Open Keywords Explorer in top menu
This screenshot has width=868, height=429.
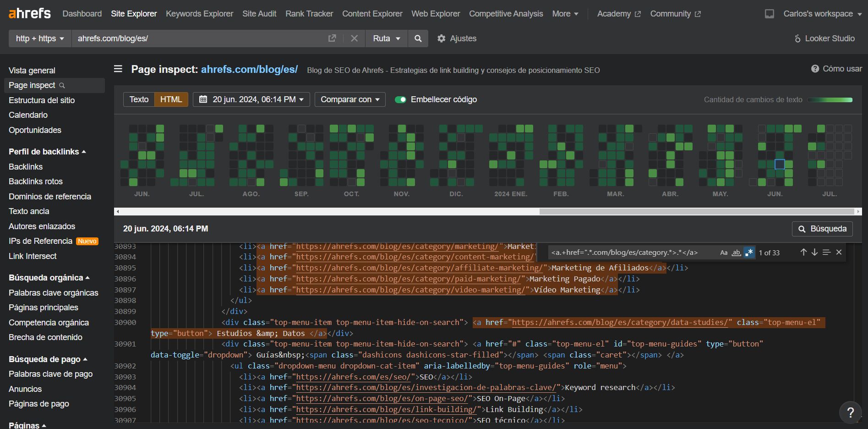(x=199, y=14)
